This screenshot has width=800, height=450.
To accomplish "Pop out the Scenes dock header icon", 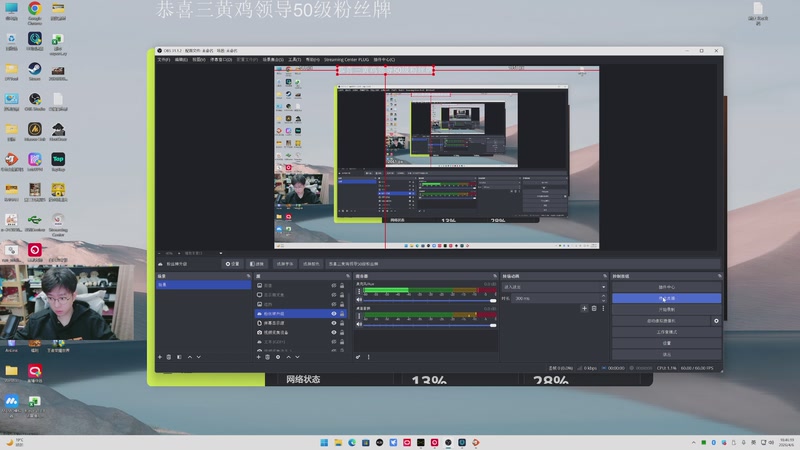I will pos(248,276).
